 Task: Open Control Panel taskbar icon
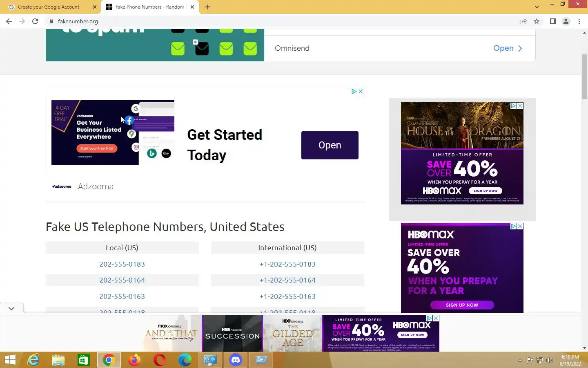(210, 360)
